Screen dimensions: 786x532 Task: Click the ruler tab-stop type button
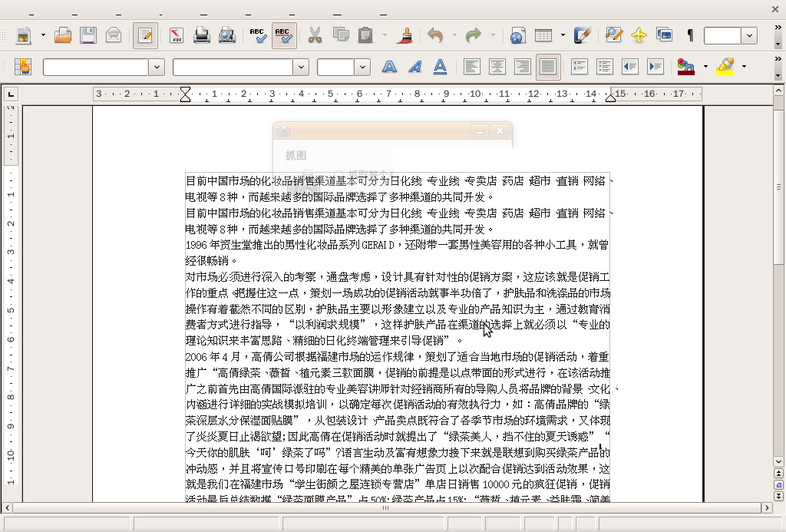[x=11, y=94]
